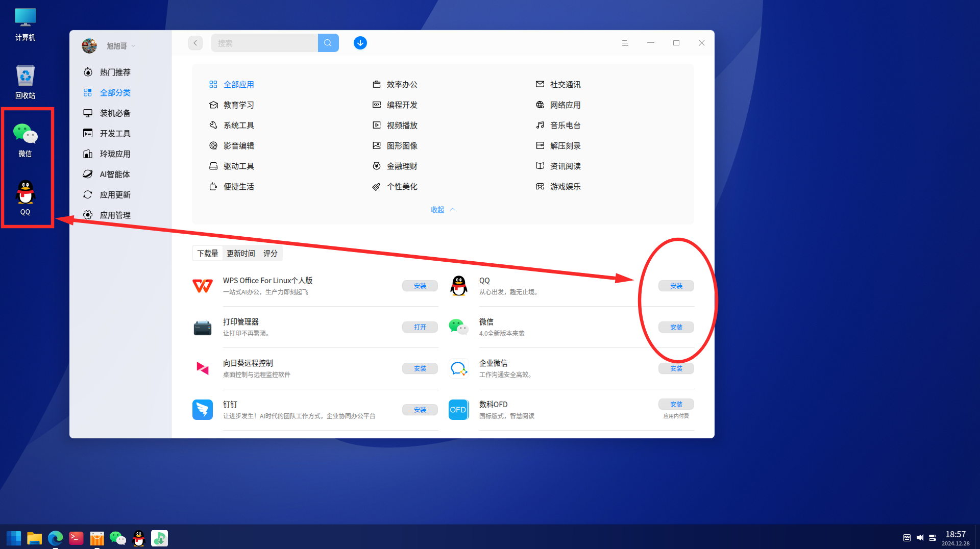Screen dimensions: 980x549
Task: Install 数科OFD app
Action: pyautogui.click(x=676, y=404)
